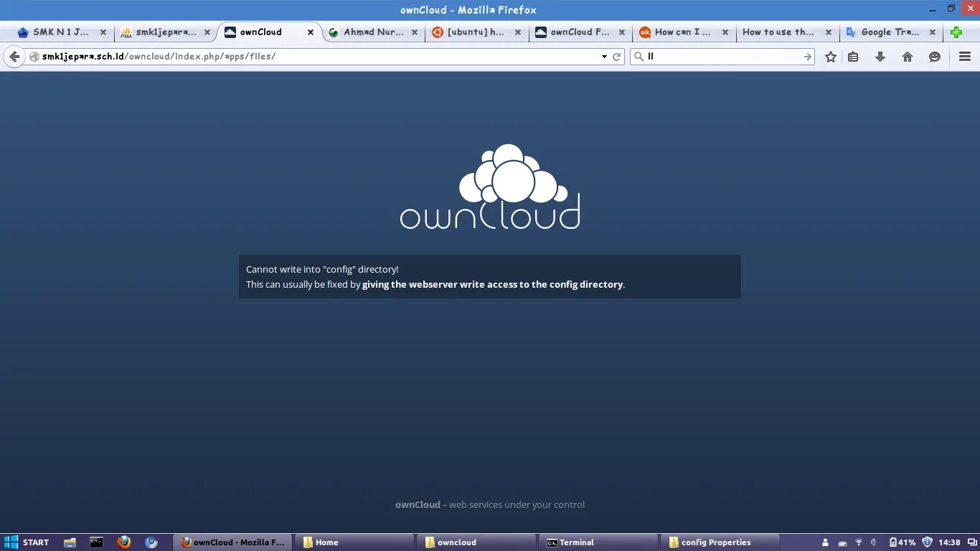Open the downloads arrow icon
This screenshot has width=980, height=551.
click(x=880, y=57)
